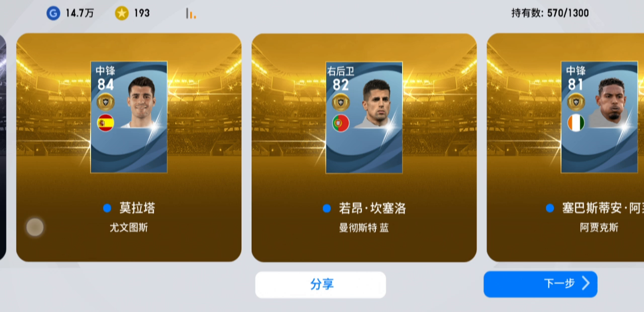Open Morata's 84-rated player card portrait
The height and width of the screenshot is (312, 644).
(x=129, y=117)
